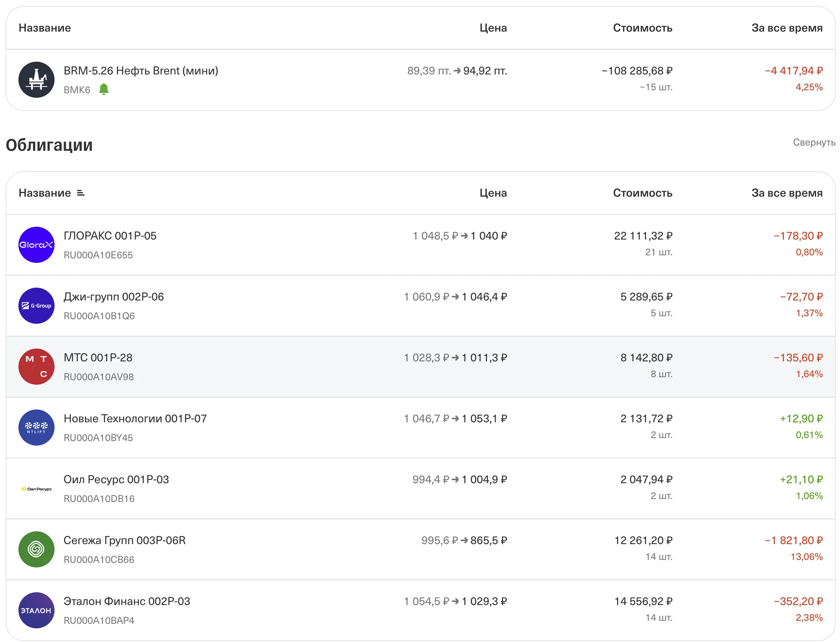The image size is (840, 643).
Task: Click МТС value 8 142,80 ₽
Action: [646, 358]
